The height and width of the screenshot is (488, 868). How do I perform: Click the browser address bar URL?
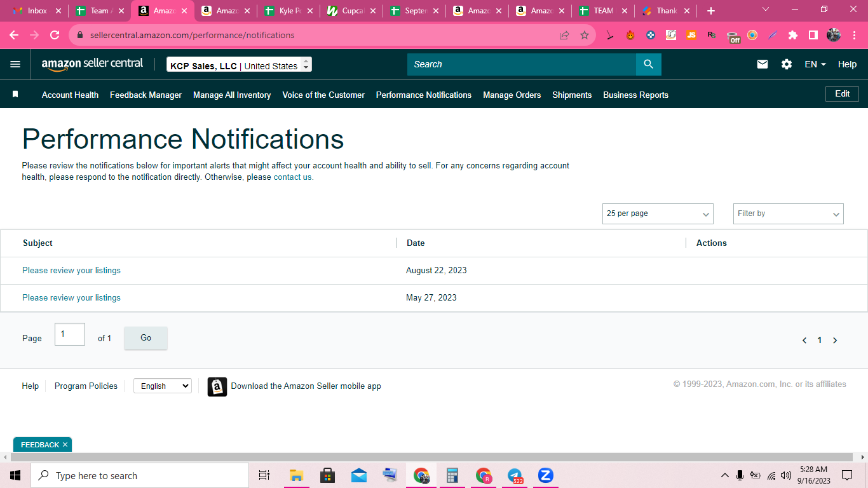pyautogui.click(x=192, y=36)
